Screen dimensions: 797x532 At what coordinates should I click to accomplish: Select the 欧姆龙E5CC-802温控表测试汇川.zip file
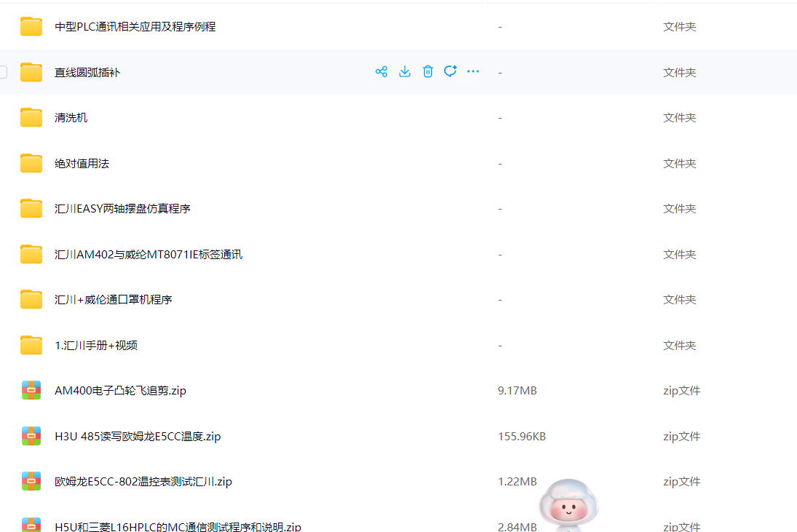(143, 482)
